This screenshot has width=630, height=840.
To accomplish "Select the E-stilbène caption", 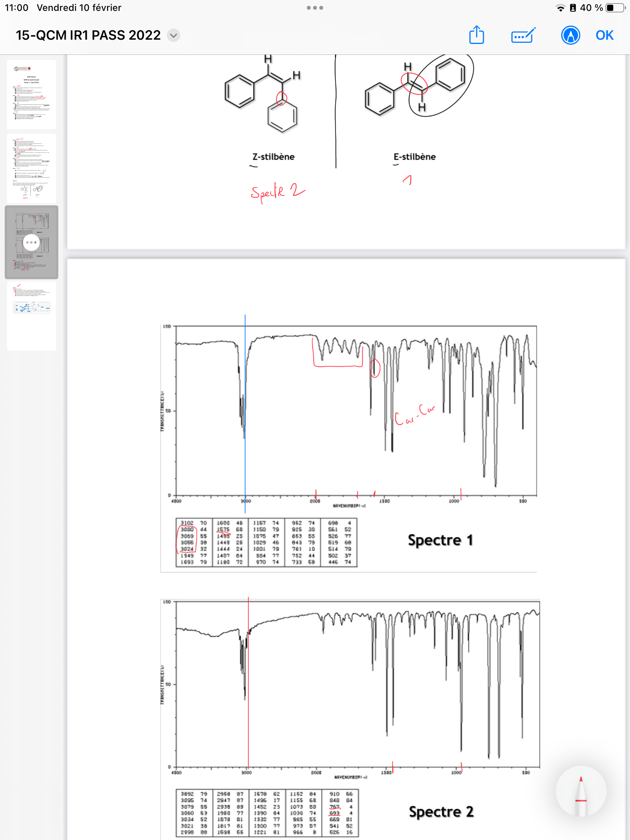I will click(x=415, y=157).
